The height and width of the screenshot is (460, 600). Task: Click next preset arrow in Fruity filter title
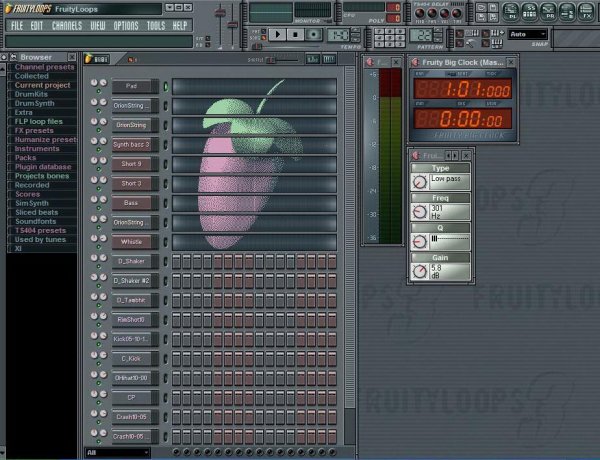pyautogui.click(x=455, y=155)
